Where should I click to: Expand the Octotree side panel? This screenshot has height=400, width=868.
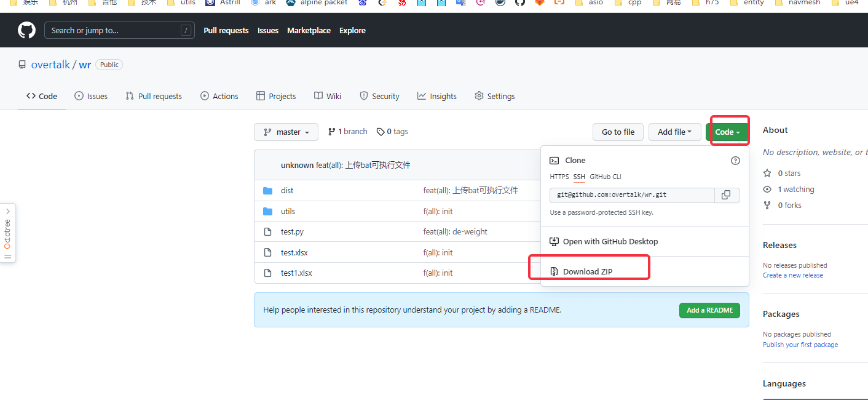[7, 233]
